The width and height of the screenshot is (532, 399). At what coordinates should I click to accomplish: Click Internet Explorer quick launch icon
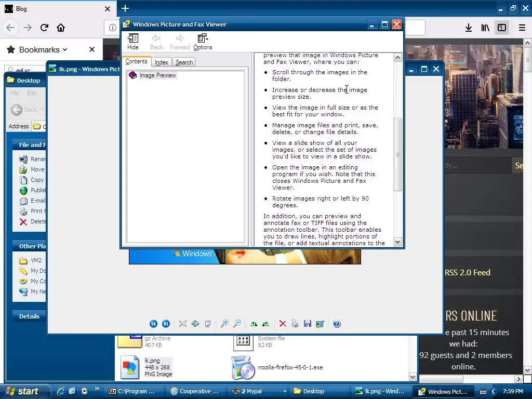coord(60,391)
